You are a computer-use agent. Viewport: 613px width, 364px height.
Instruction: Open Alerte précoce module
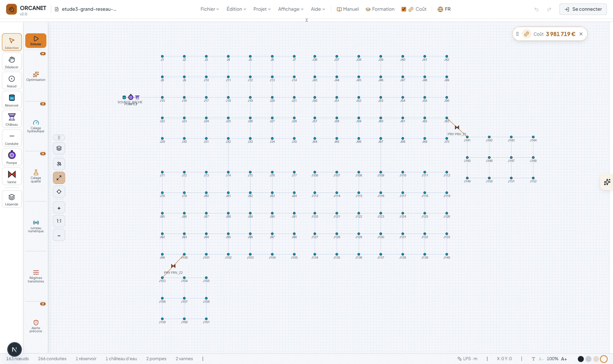coord(36,326)
